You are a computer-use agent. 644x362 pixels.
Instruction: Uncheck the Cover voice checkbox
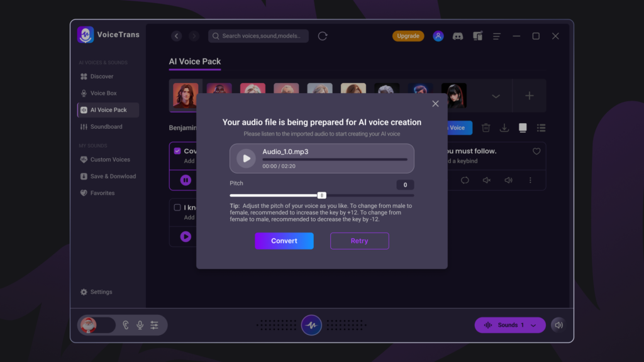click(x=177, y=150)
